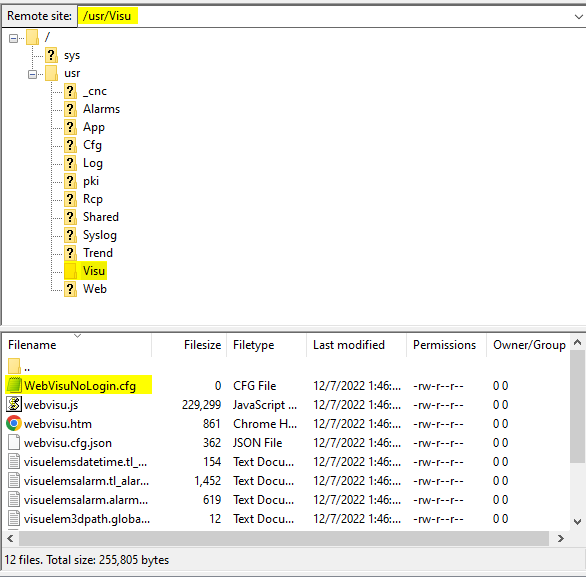Collapse the root / tree node
Viewport: 586px width, 577px height.
click(13, 38)
